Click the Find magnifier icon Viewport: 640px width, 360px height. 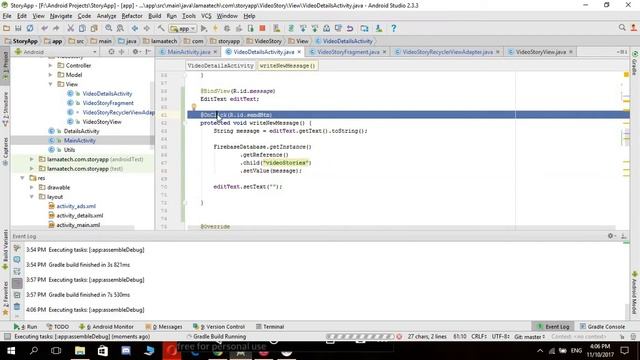click(109, 28)
